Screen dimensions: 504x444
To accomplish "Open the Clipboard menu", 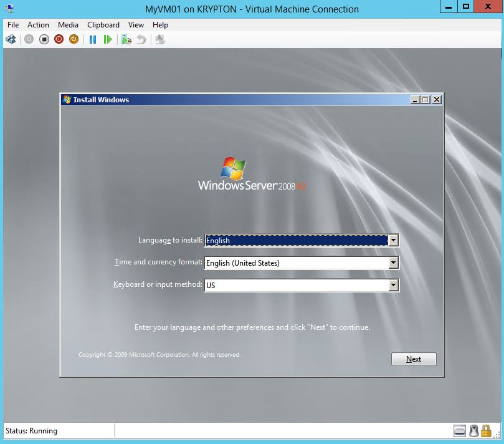I will click(x=103, y=25).
